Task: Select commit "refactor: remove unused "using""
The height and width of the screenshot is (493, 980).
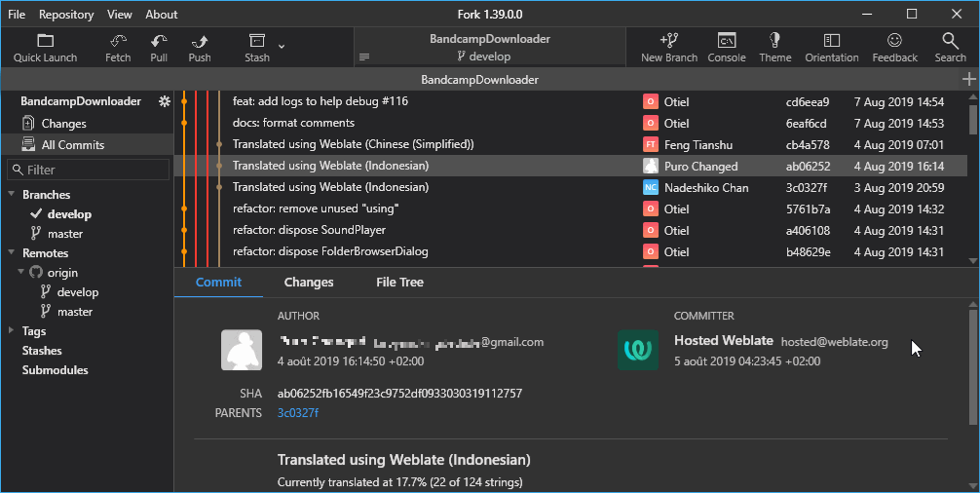Action: pyautogui.click(x=571, y=209)
